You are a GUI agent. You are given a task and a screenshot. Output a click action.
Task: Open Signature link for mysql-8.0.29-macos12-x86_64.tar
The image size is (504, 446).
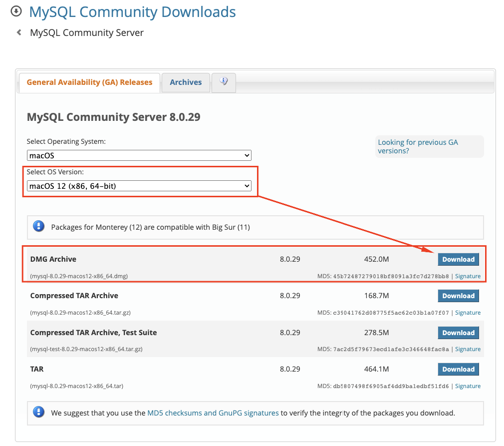468,386
